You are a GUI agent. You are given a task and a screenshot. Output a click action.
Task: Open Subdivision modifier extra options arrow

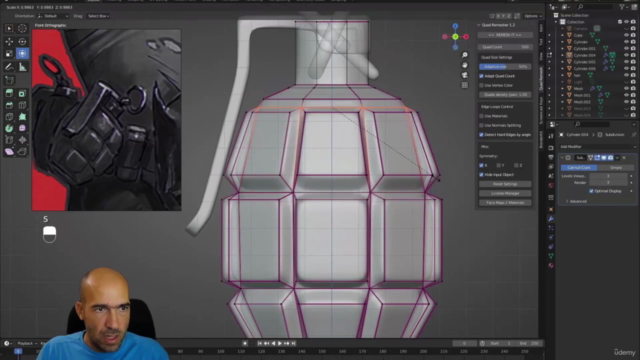point(617,158)
